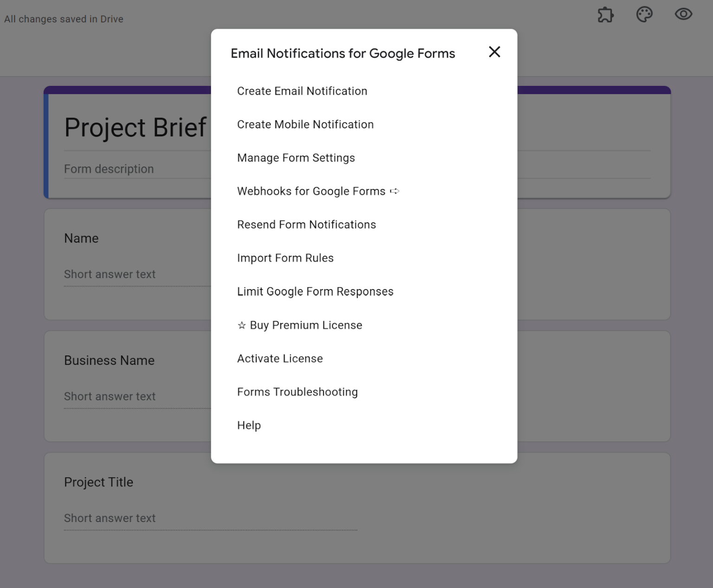Image resolution: width=713 pixels, height=588 pixels.
Task: Select Import Form Rules
Action: (x=285, y=258)
